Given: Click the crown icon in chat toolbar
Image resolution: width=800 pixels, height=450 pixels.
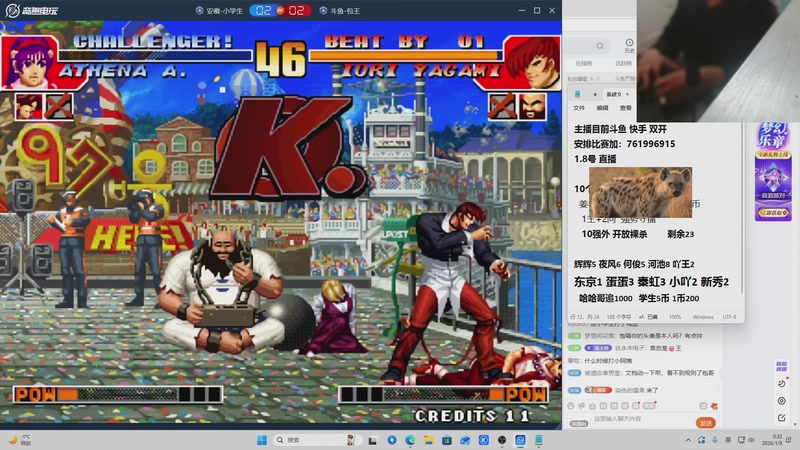Looking at the screenshot, I should (x=592, y=406).
